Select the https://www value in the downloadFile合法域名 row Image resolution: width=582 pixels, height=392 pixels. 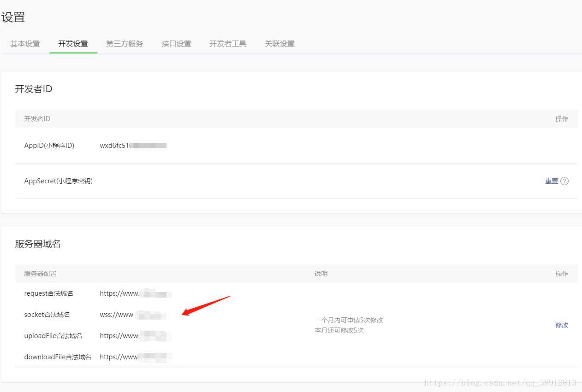click(136, 357)
